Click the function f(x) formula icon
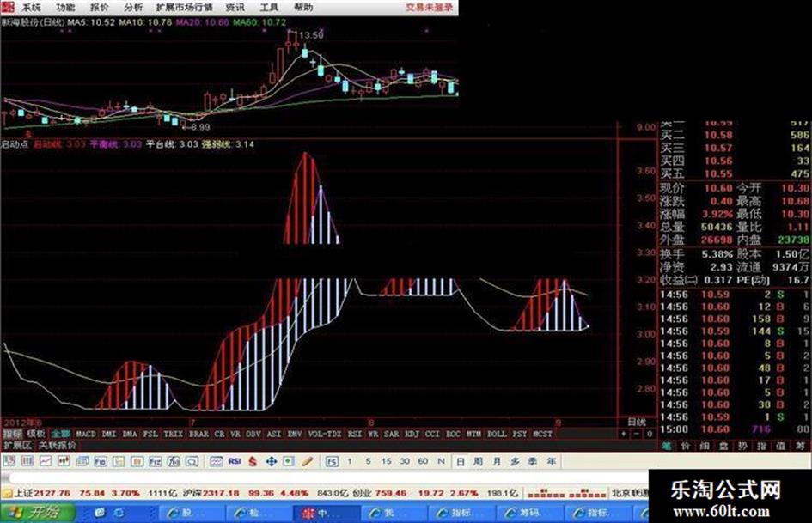The height and width of the screenshot is (523, 812). click(174, 461)
